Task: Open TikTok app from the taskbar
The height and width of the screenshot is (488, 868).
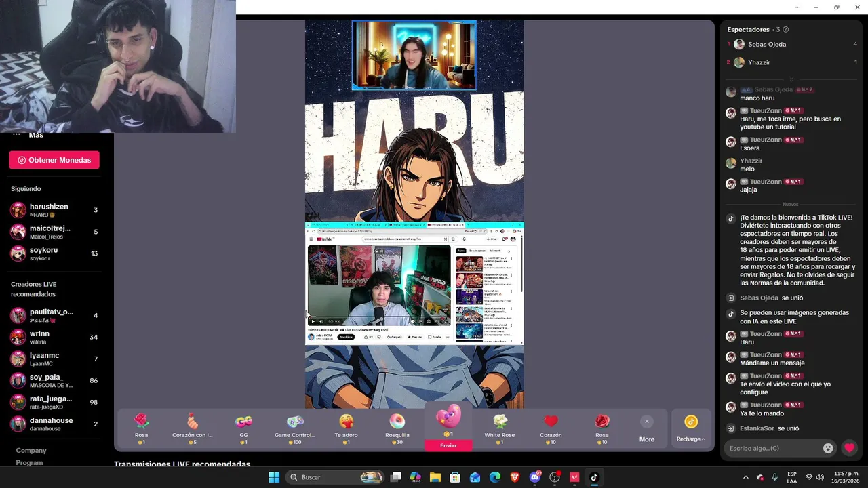Action: pyautogui.click(x=594, y=477)
